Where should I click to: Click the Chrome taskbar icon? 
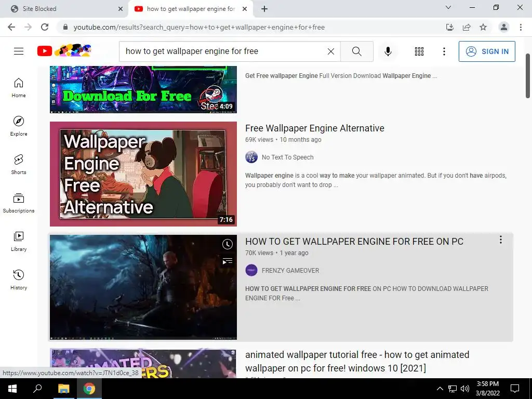pos(89,389)
